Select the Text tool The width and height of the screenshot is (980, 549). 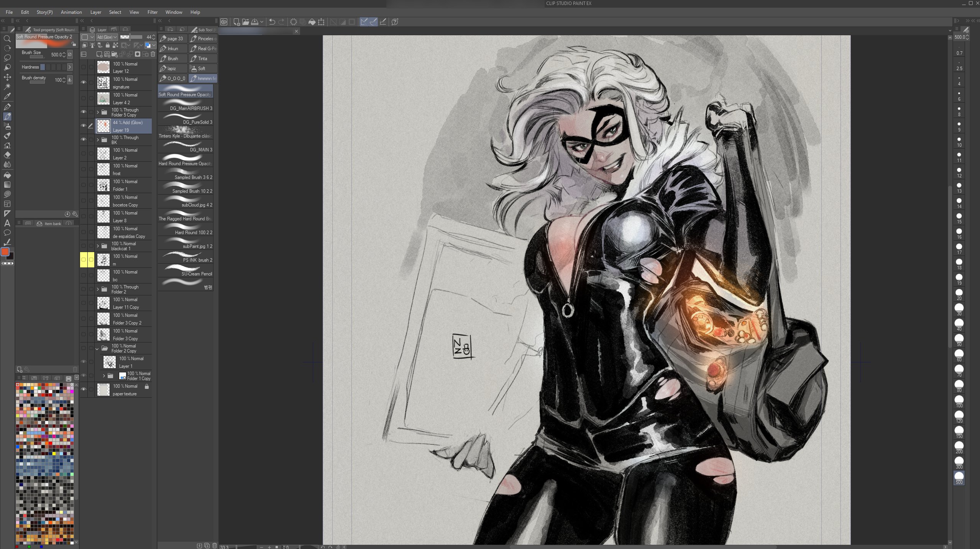[x=7, y=223]
